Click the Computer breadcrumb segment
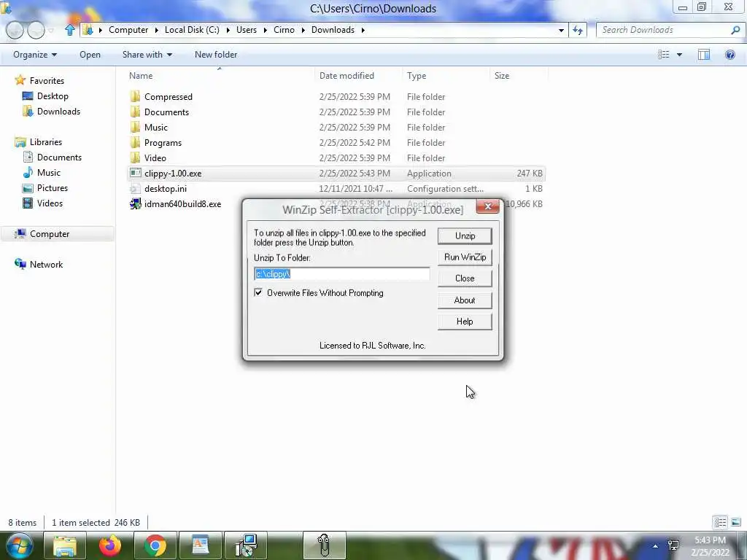 (128, 30)
